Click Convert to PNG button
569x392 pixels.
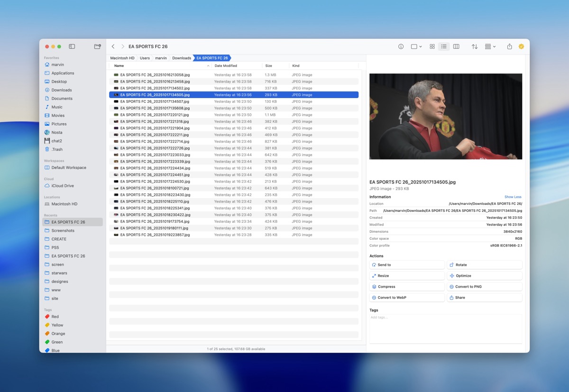point(485,287)
